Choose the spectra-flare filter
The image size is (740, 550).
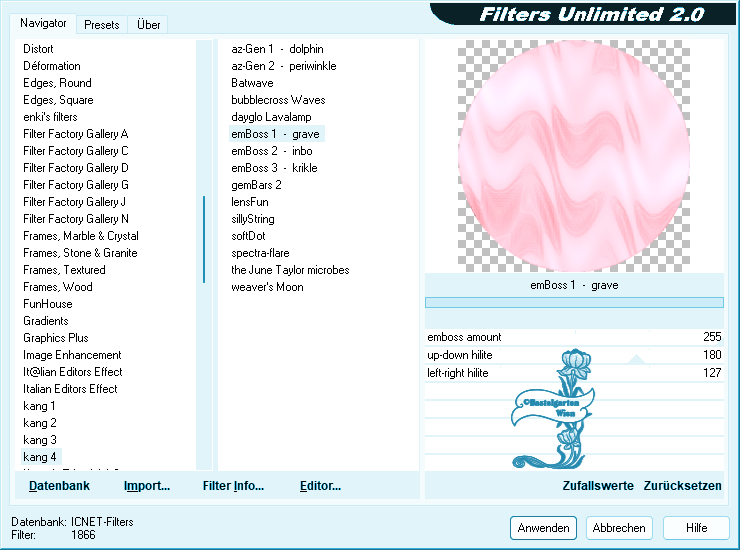click(260, 253)
